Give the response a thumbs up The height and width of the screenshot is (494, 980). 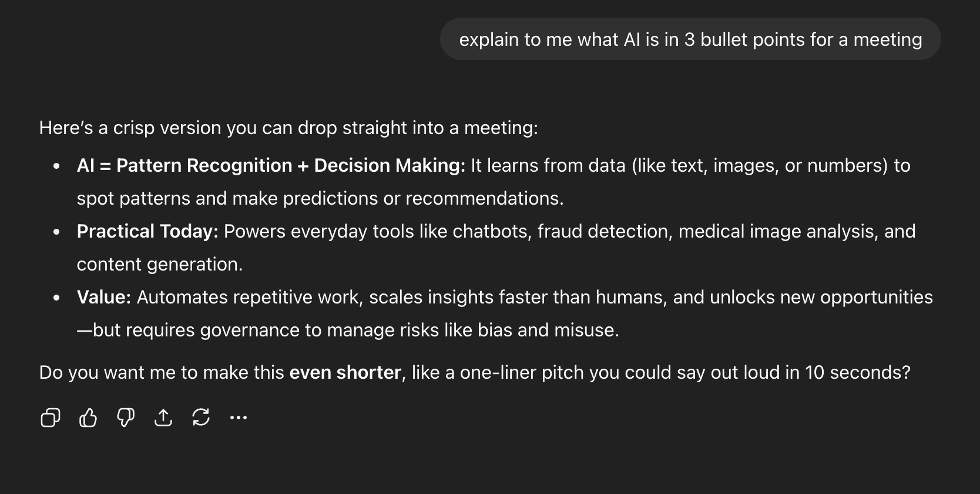pyautogui.click(x=88, y=418)
